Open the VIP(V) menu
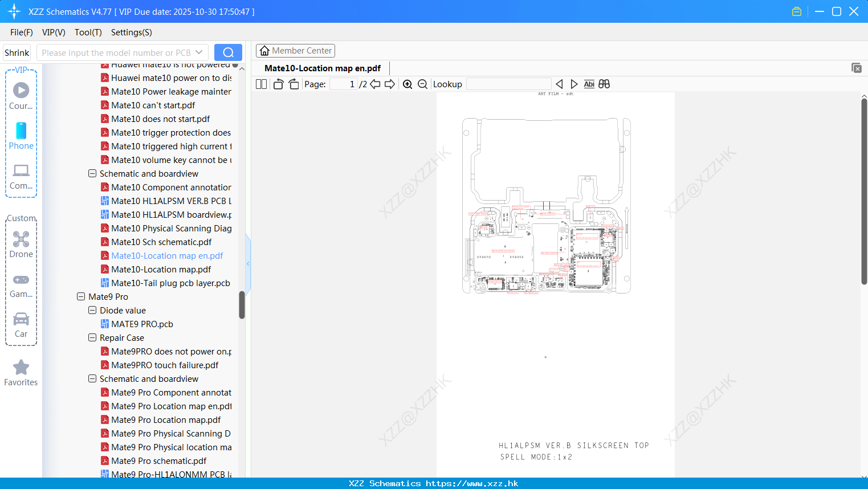The width and height of the screenshot is (868, 489). (x=54, y=32)
